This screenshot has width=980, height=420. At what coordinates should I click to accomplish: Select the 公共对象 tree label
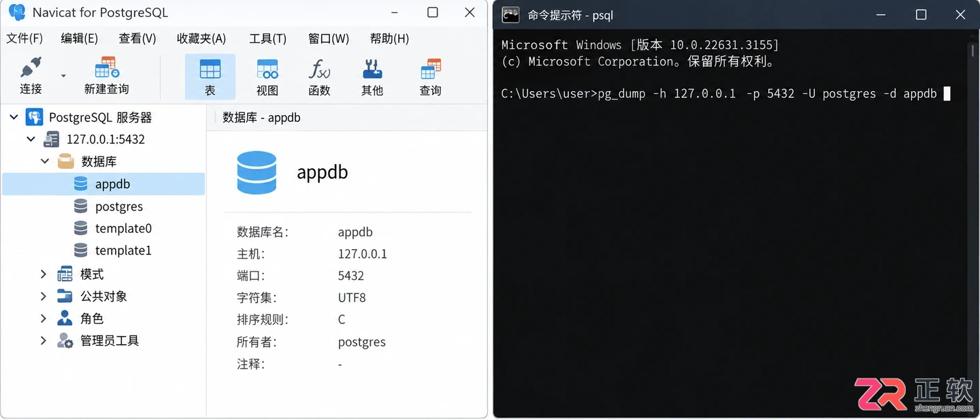103,296
